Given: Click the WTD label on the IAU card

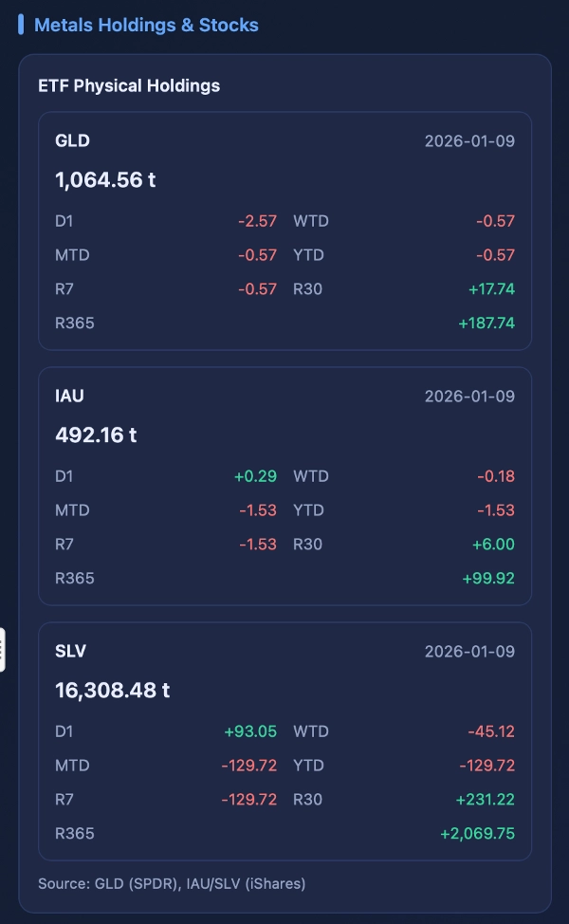Looking at the screenshot, I should (311, 475).
